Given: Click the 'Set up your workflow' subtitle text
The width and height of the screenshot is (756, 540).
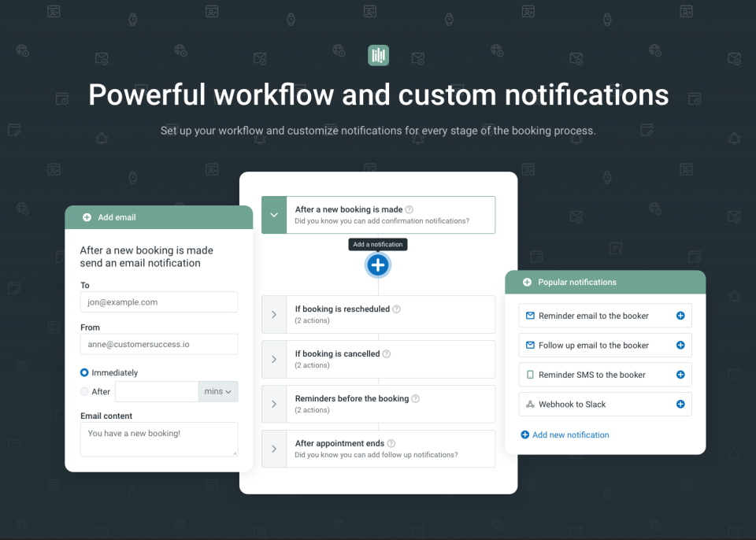Looking at the screenshot, I should pyautogui.click(x=378, y=131).
